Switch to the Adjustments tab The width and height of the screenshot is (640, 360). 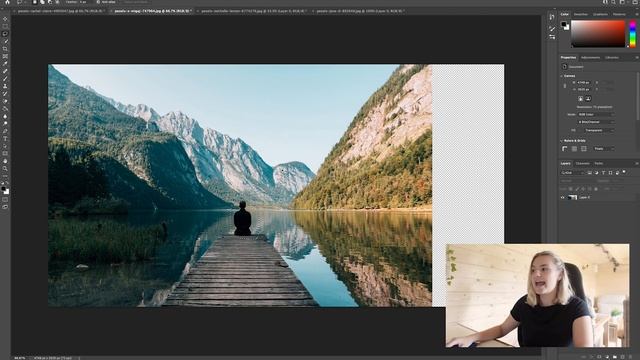590,58
